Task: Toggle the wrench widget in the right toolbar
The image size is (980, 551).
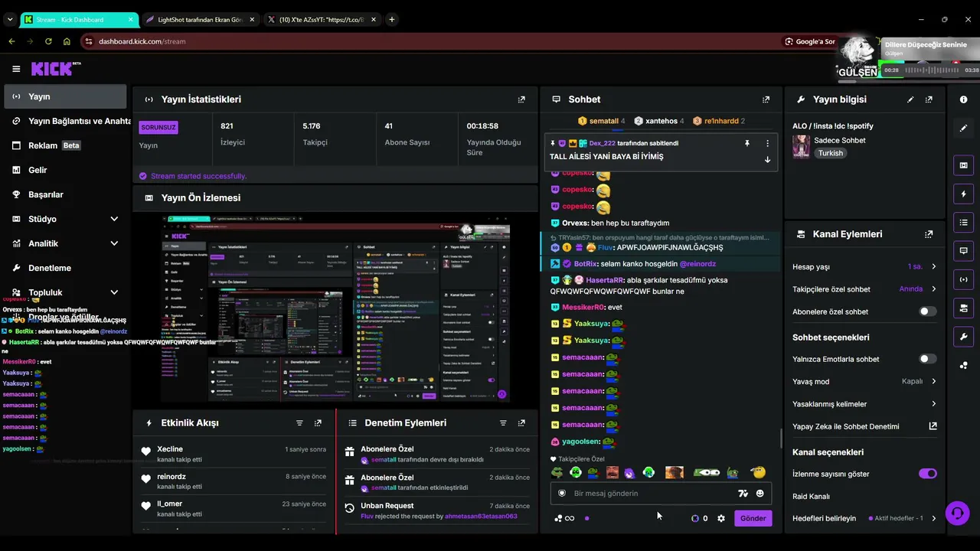Action: pyautogui.click(x=963, y=337)
